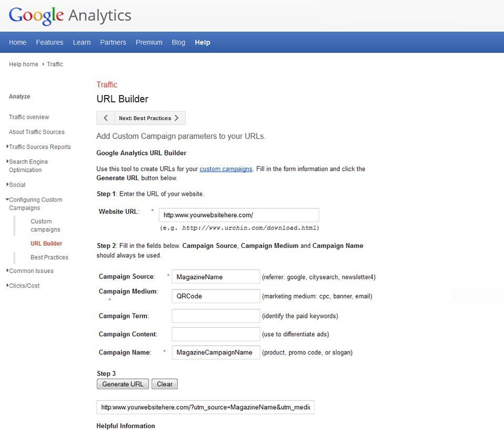Click the Campaign Source field
The width and height of the screenshot is (504, 436).
coord(216,276)
